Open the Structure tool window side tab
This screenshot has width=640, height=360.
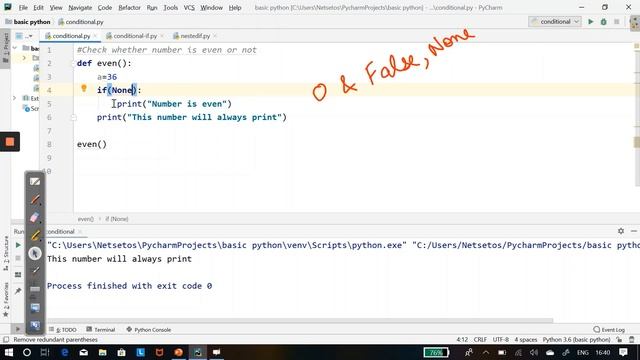pyautogui.click(x=6, y=253)
